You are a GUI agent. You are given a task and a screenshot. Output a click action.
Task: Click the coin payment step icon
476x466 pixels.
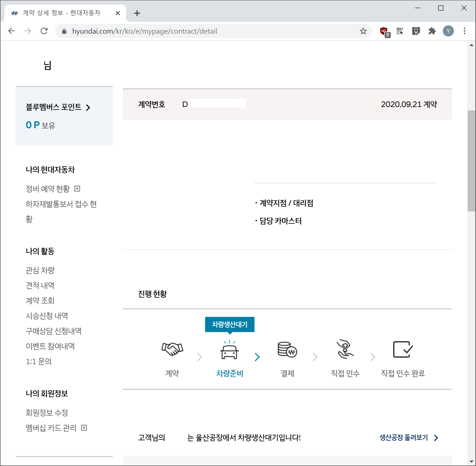287,349
